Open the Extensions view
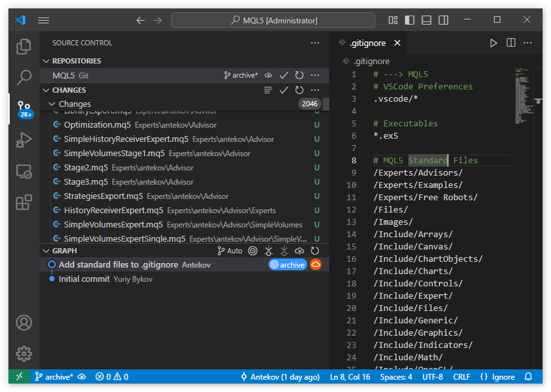 tap(24, 202)
